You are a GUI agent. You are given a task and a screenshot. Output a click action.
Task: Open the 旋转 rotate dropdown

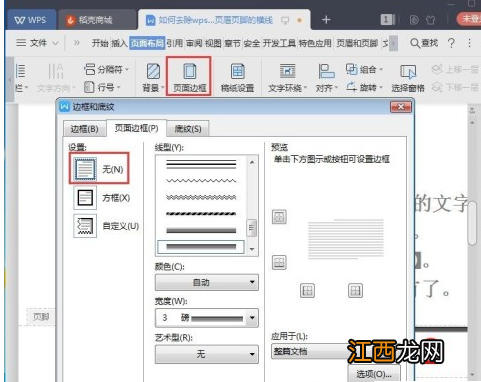pyautogui.click(x=364, y=87)
